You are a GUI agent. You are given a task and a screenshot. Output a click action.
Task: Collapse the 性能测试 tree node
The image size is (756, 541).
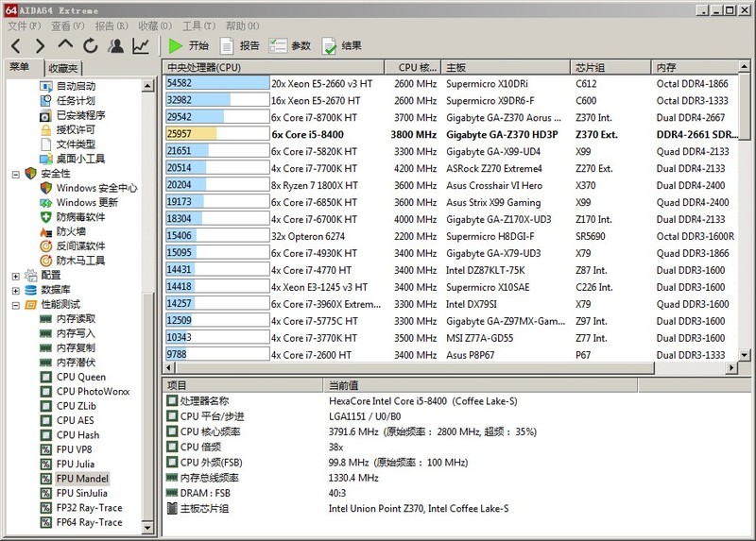[x=15, y=305]
